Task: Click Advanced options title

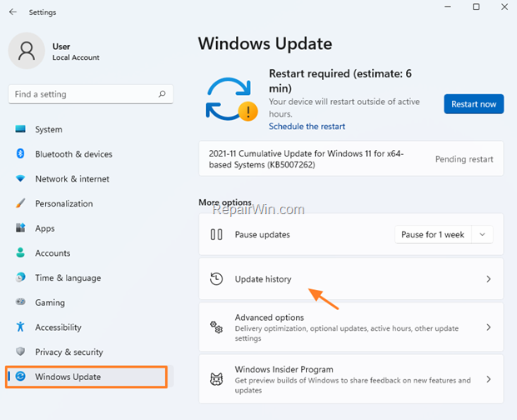Action: 269,317
